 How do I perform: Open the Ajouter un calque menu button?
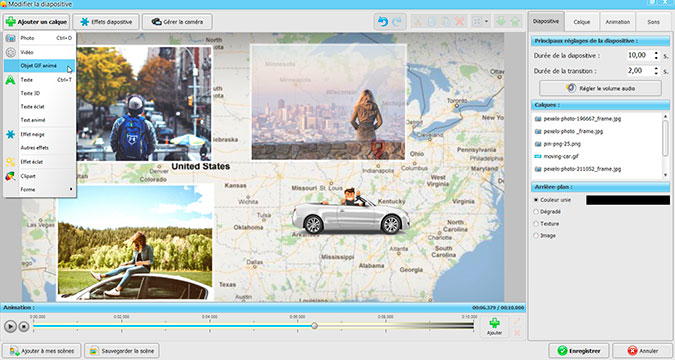click(36, 22)
